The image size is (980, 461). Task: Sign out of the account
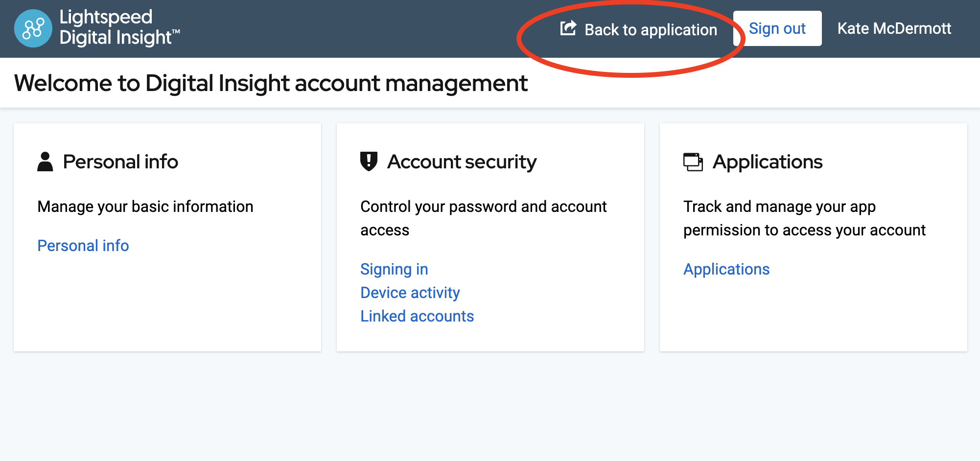pyautogui.click(x=777, y=28)
